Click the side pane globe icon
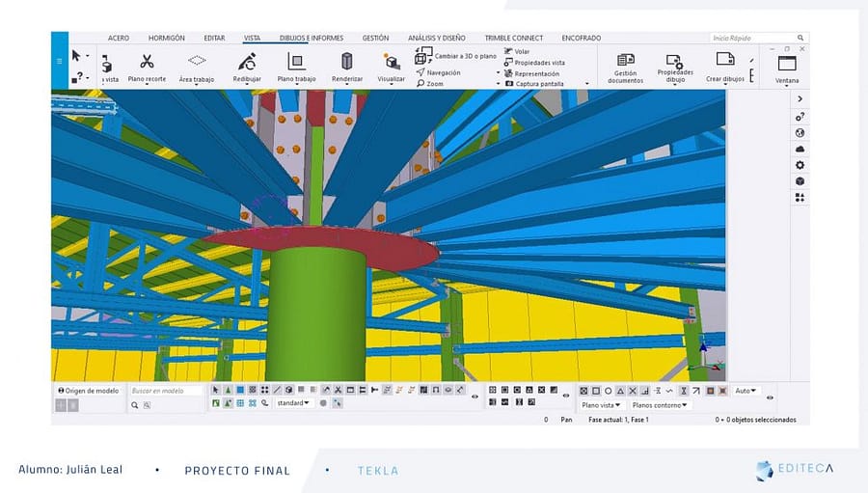This screenshot has width=868, height=493. click(800, 133)
